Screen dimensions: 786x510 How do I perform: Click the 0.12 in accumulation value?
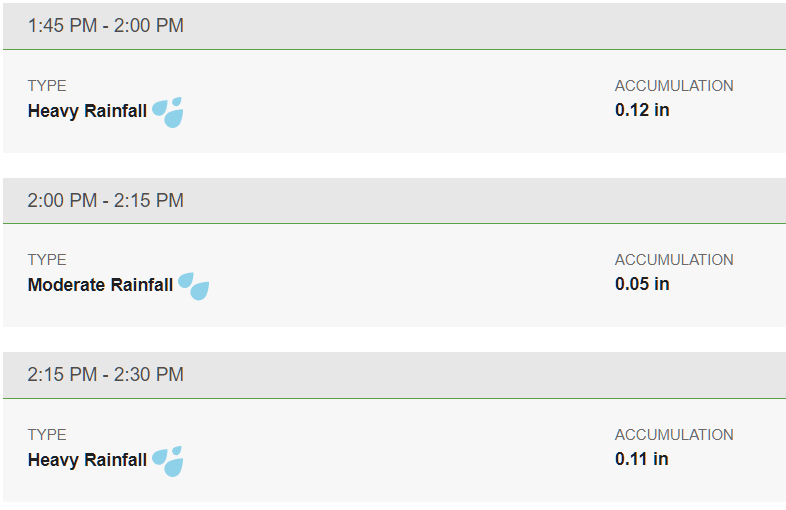tap(642, 110)
